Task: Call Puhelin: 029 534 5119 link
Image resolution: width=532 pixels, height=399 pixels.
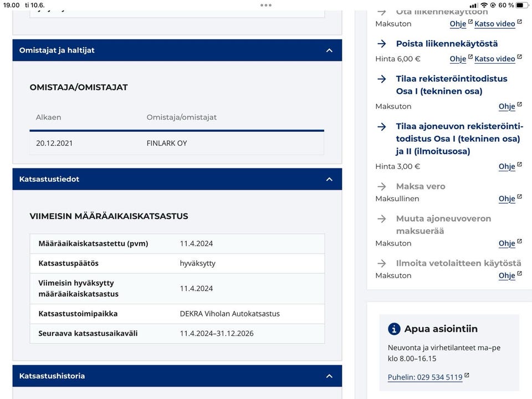Action: [x=425, y=377]
